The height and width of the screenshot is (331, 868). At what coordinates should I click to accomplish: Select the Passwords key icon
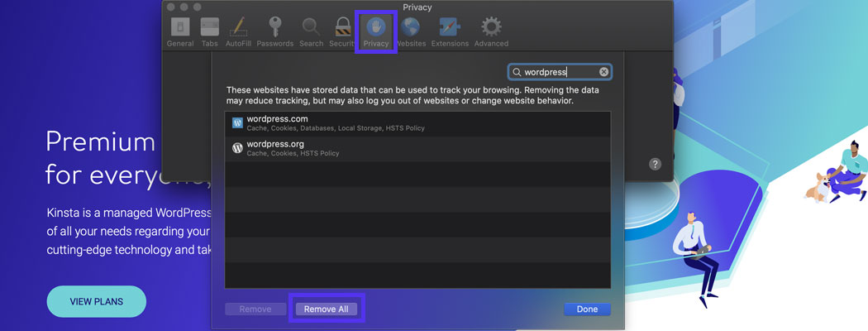click(274, 31)
